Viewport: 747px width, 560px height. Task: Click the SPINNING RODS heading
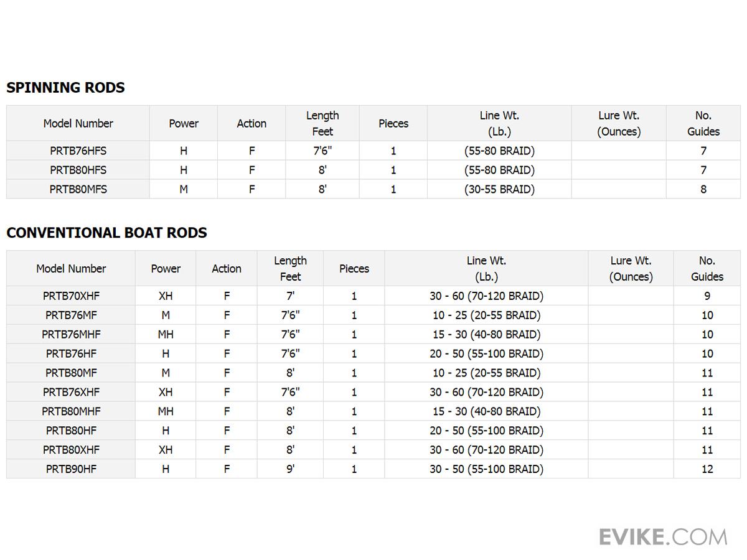(65, 88)
